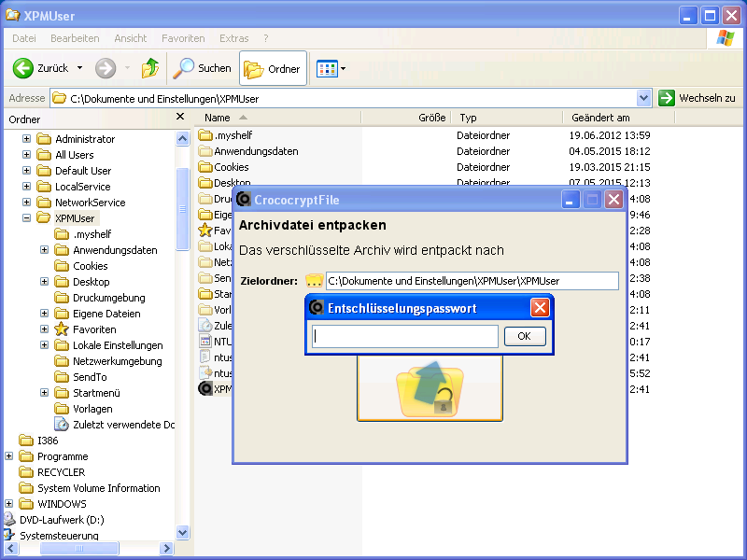
Task: Select Vorlagen in the folder tree
Action: (x=83, y=409)
